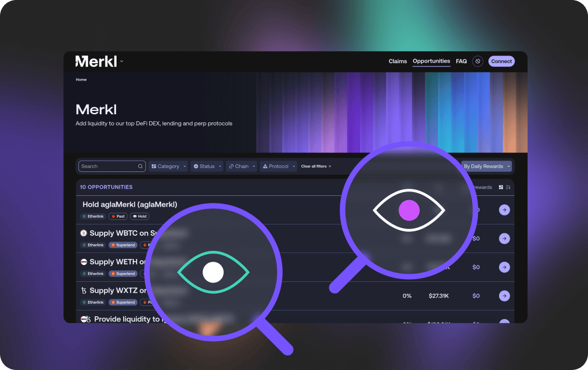Viewport: 588px width, 370px height.
Task: Toggle the dark/light theme moon button
Action: pyautogui.click(x=478, y=61)
